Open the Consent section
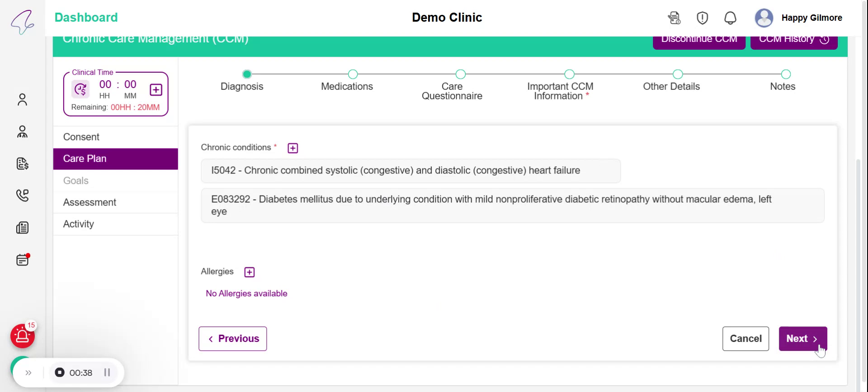This screenshot has width=868, height=392. (81, 137)
